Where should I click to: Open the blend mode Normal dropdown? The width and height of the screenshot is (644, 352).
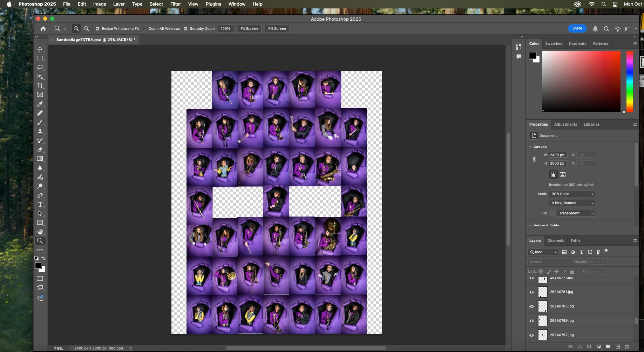[550, 262]
